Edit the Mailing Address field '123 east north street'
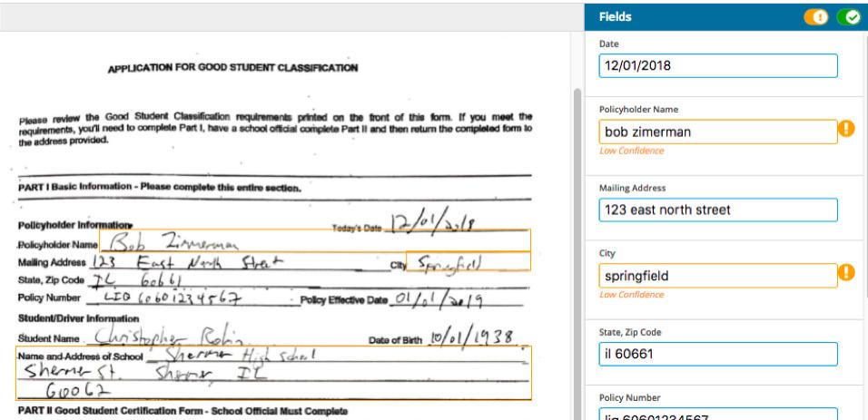 (718, 210)
